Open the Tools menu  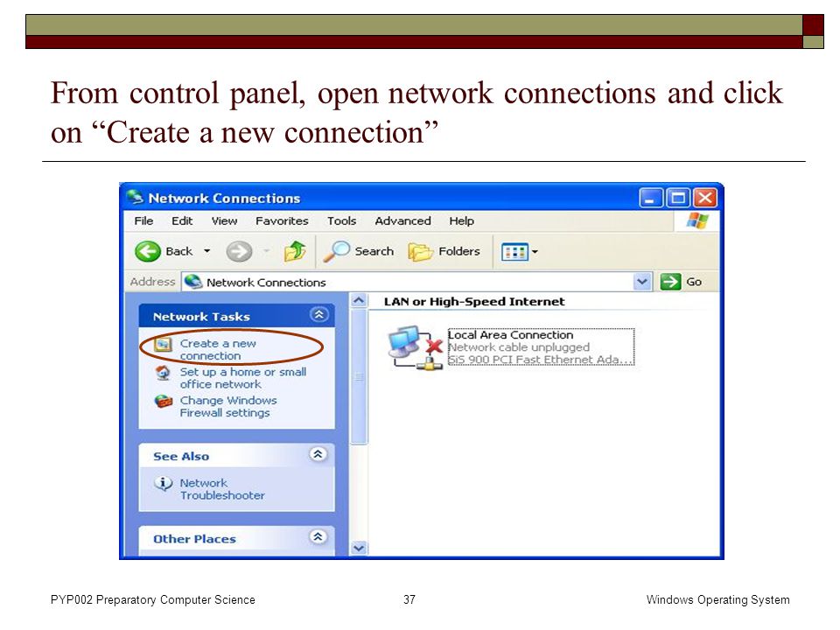(x=342, y=220)
